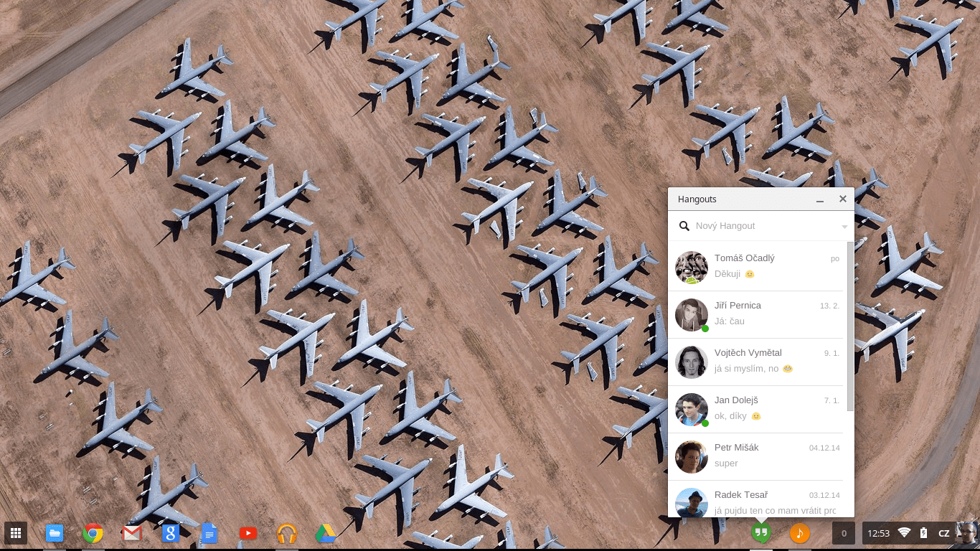
Task: Click Vojtěch Vymětal's avatar picture
Action: click(692, 362)
